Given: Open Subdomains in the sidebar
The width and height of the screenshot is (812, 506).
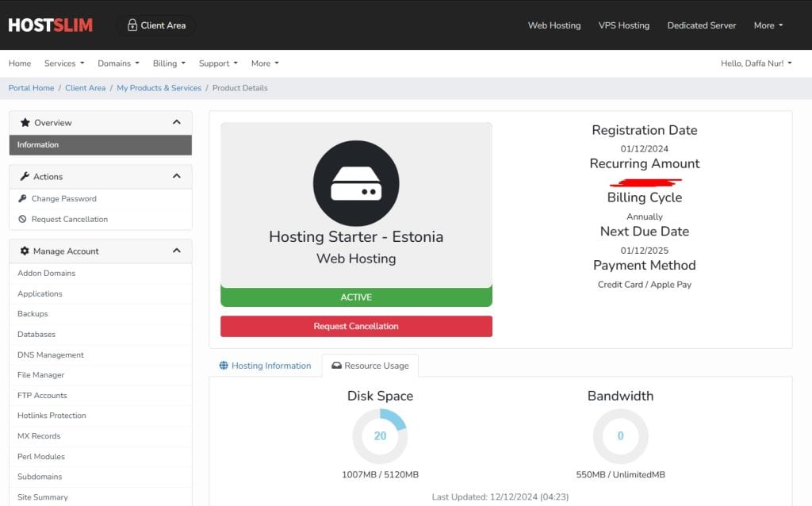Looking at the screenshot, I should click(x=101, y=477).
